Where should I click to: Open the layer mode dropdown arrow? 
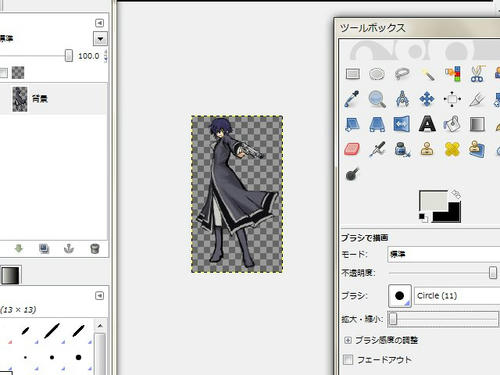pyautogui.click(x=100, y=39)
